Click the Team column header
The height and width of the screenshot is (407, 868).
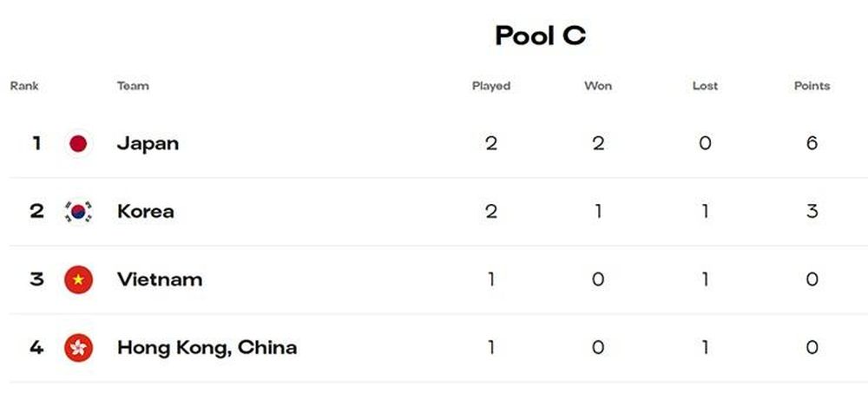(x=133, y=86)
